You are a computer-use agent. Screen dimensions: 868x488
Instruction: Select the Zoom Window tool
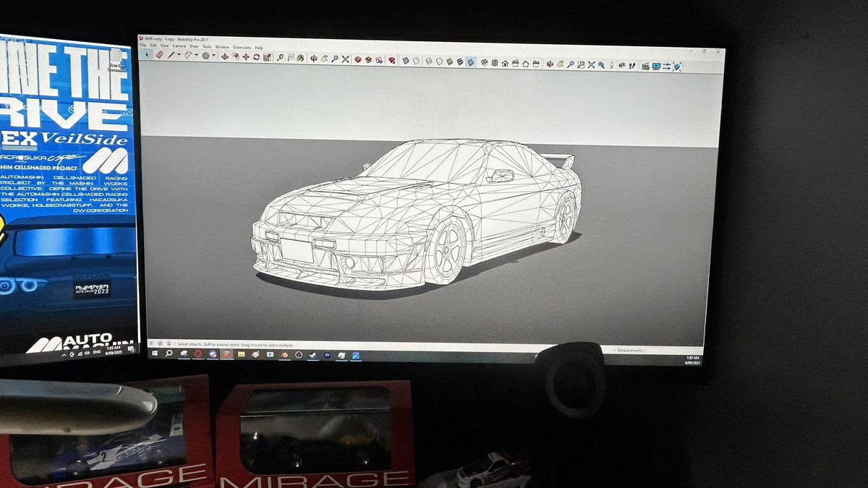pyautogui.click(x=581, y=64)
